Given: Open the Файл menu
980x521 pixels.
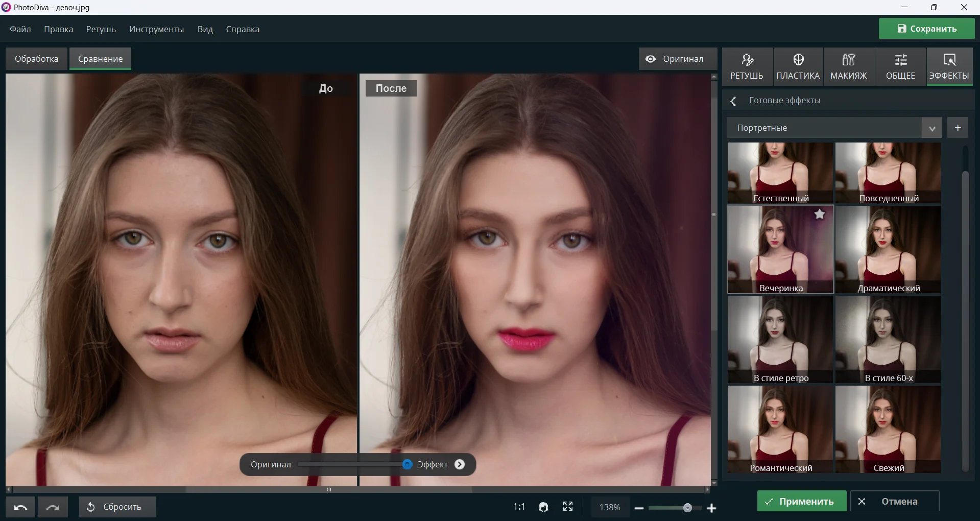Looking at the screenshot, I should point(20,29).
